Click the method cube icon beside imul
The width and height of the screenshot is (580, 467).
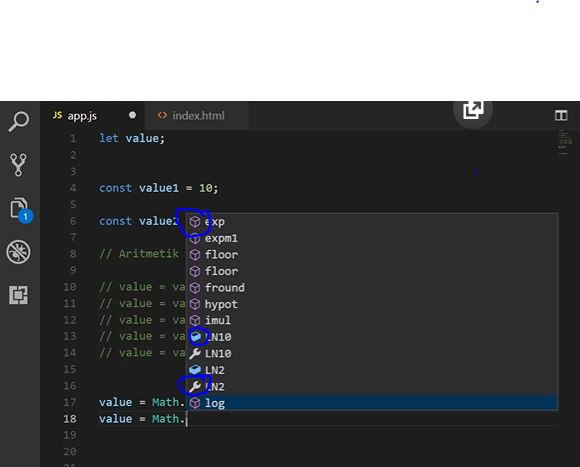point(195,320)
